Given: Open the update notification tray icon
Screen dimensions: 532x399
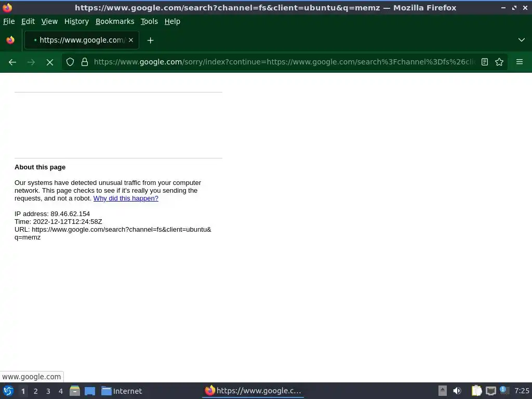Looking at the screenshot, I should pos(504,390).
